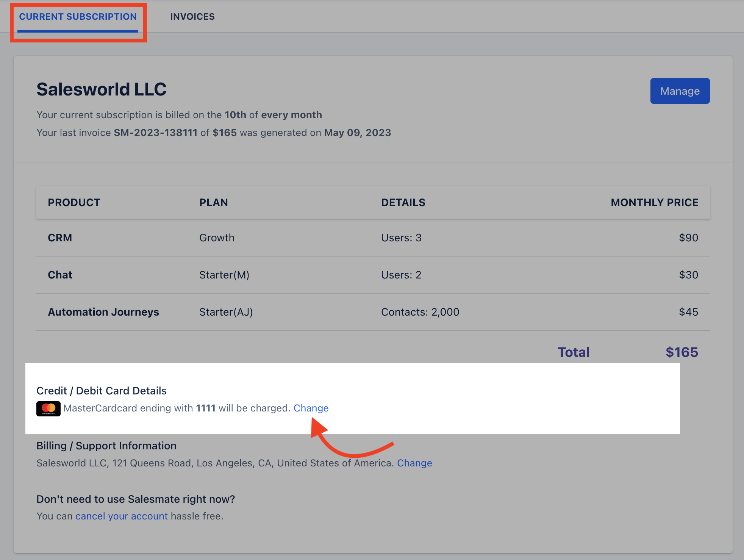Click the MONTHLY PRICE column header
Viewport: 744px width, 560px height.
pyautogui.click(x=654, y=202)
